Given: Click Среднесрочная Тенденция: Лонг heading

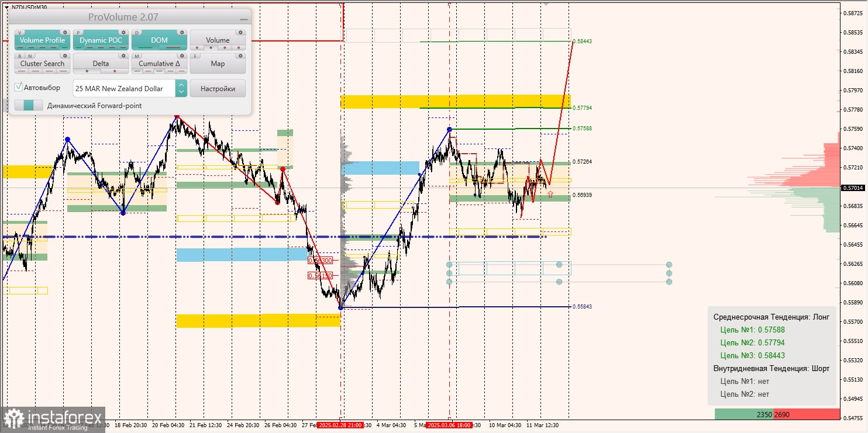Looking at the screenshot, I should click(771, 317).
